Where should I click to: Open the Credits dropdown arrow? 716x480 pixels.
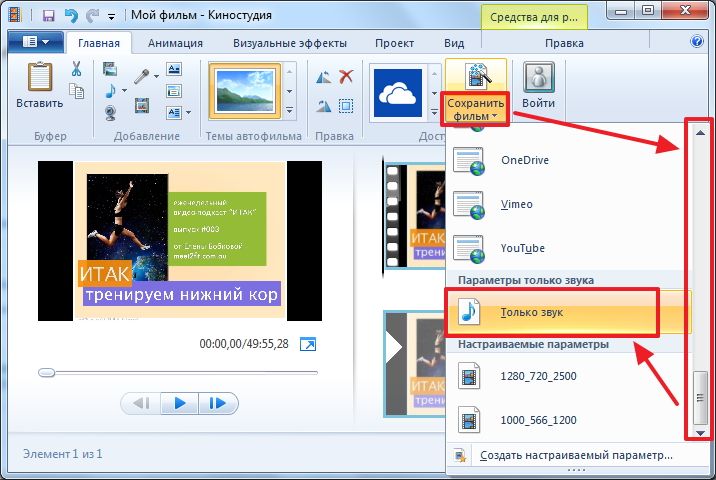(x=189, y=112)
